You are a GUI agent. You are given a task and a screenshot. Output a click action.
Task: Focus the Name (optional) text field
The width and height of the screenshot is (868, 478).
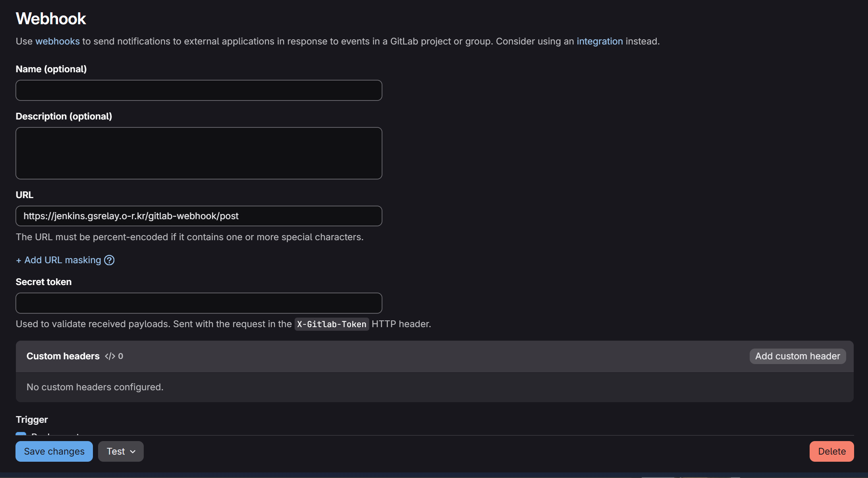(x=199, y=91)
